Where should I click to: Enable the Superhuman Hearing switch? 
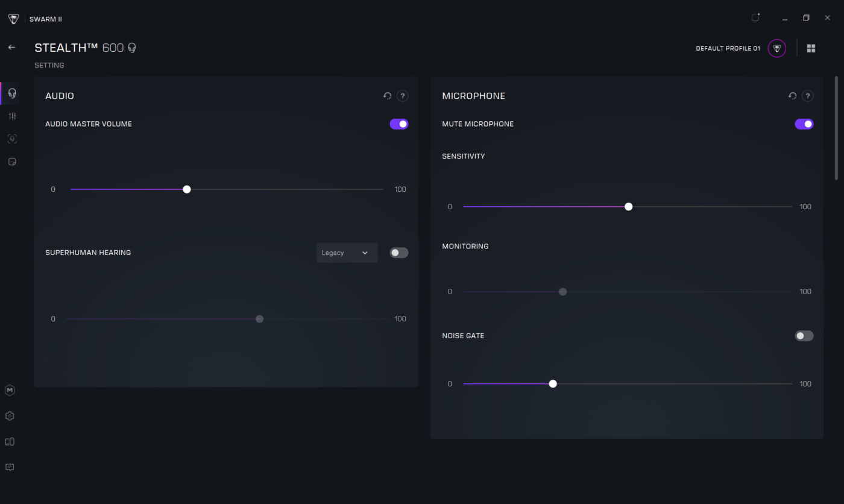(399, 253)
